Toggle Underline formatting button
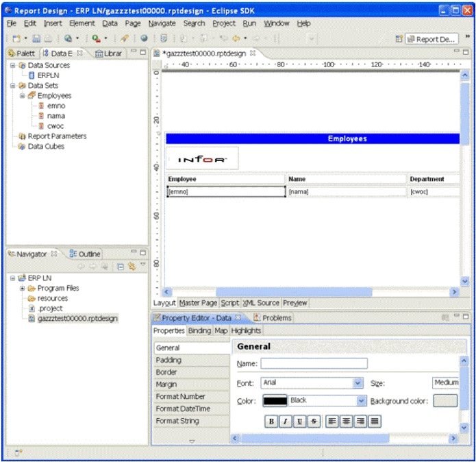Viewport: 476px width, 462px height. click(299, 422)
